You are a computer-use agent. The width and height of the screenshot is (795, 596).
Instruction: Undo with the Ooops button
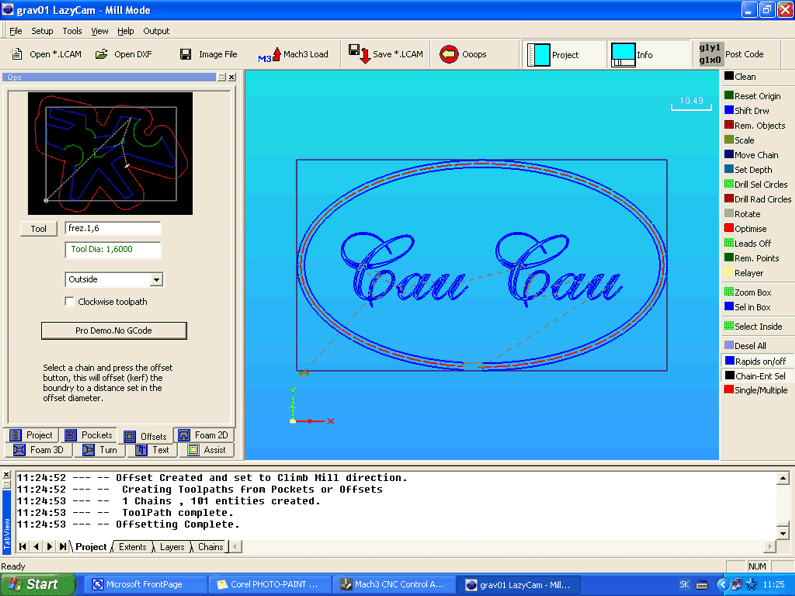(x=463, y=54)
